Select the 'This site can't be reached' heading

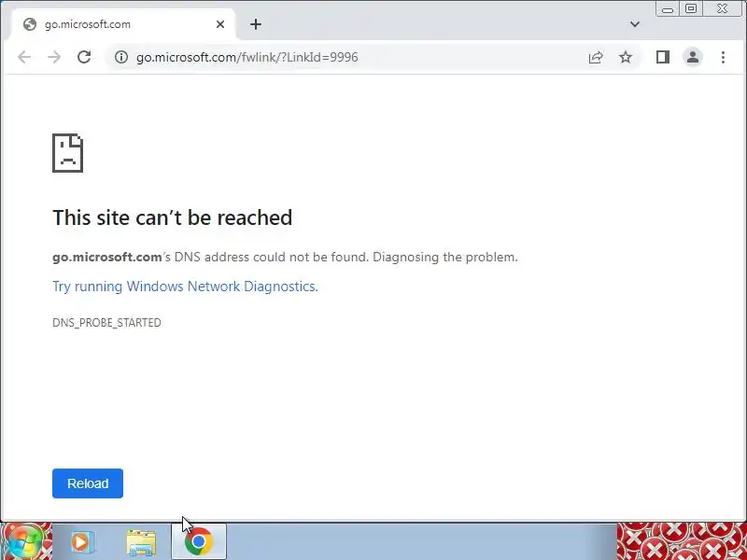click(x=172, y=217)
